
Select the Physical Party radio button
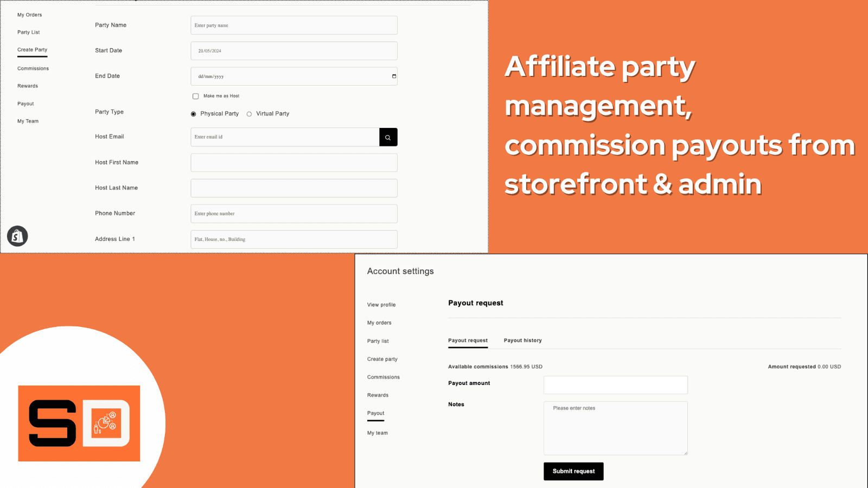point(194,114)
